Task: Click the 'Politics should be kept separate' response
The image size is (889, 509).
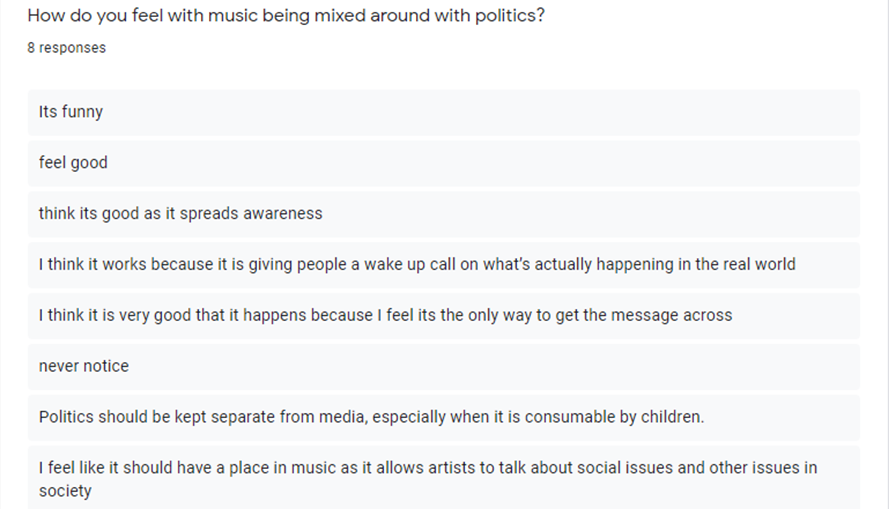Action: (444, 418)
